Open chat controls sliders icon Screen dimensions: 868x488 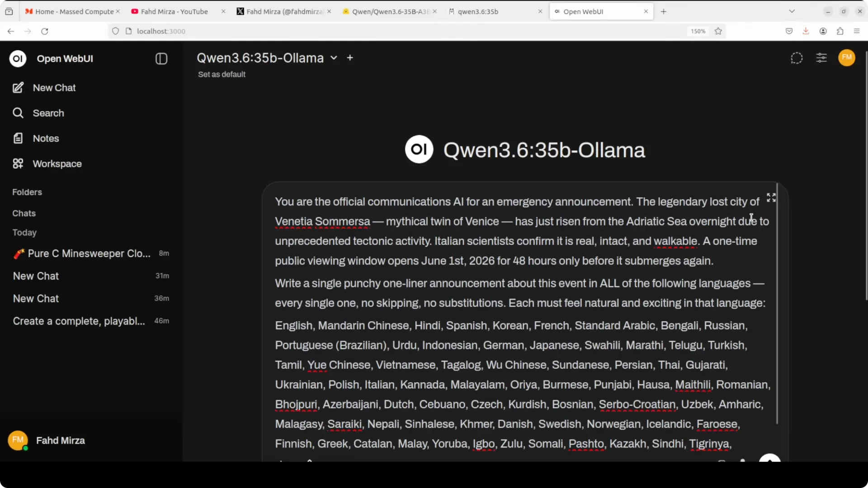821,58
